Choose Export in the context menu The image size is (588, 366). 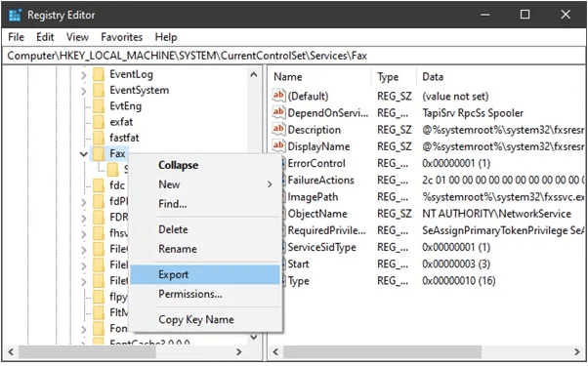click(x=205, y=274)
